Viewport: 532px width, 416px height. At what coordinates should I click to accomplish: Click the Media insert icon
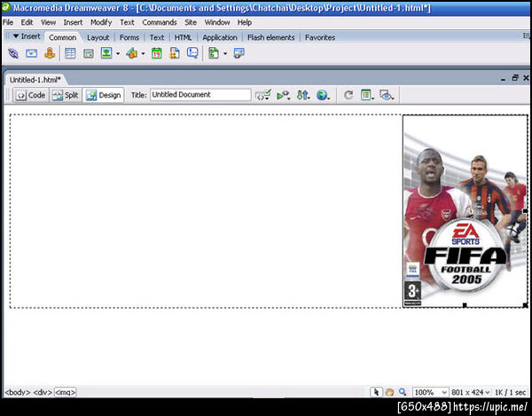tap(132, 53)
